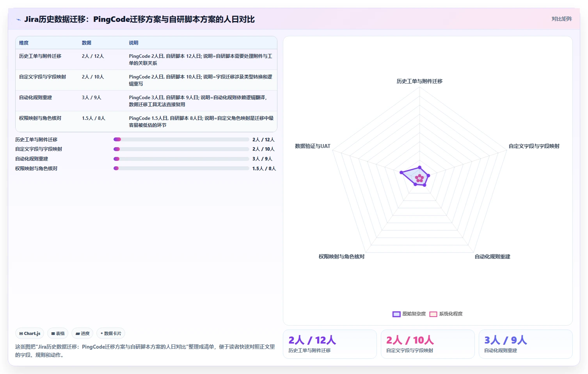Image resolution: width=588 pixels, height=374 pixels.
Task: Click 2人 / 12人 value after progress bar
Action: (x=263, y=140)
